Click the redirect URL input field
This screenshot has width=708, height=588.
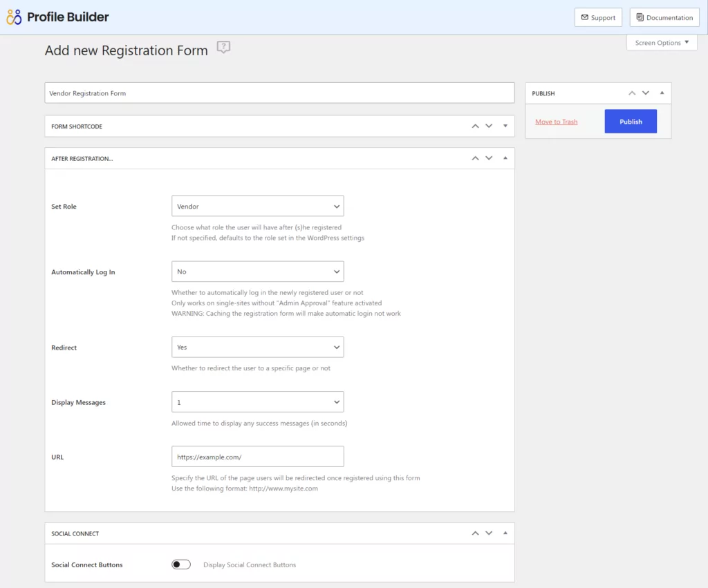click(257, 457)
